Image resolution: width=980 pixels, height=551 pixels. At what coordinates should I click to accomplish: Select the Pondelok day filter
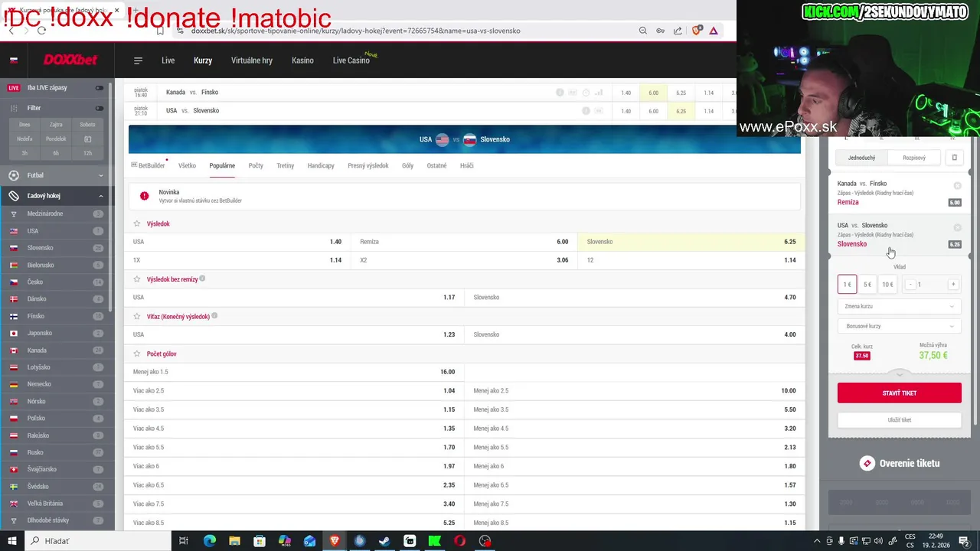pyautogui.click(x=56, y=139)
